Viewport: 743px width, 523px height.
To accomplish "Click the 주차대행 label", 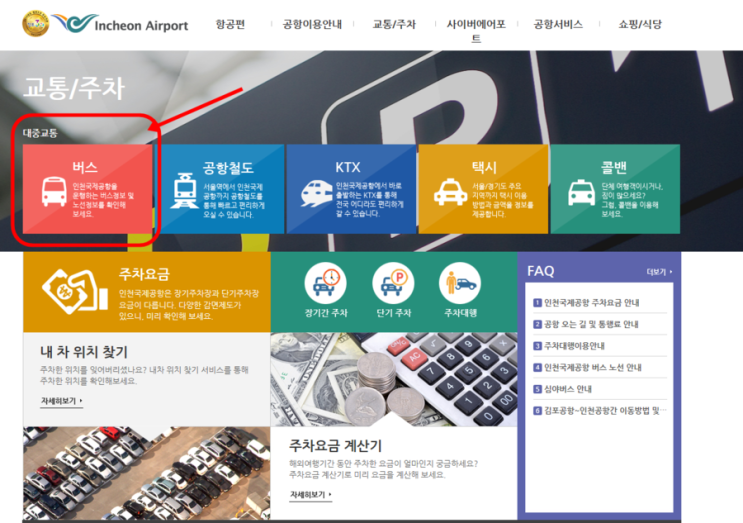I will point(461,313).
